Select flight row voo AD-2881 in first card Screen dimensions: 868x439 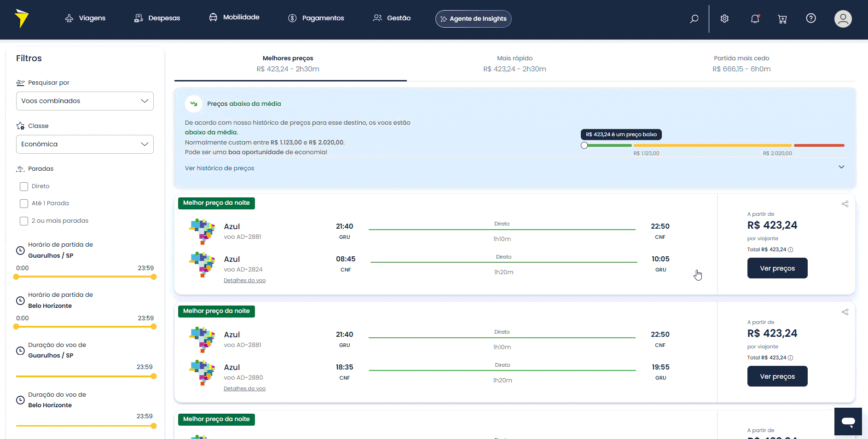tap(429, 231)
